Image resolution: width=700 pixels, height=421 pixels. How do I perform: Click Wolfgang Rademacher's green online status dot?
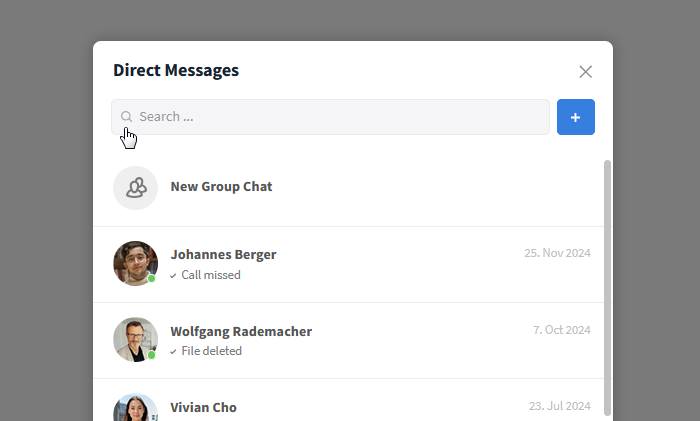[x=151, y=355]
